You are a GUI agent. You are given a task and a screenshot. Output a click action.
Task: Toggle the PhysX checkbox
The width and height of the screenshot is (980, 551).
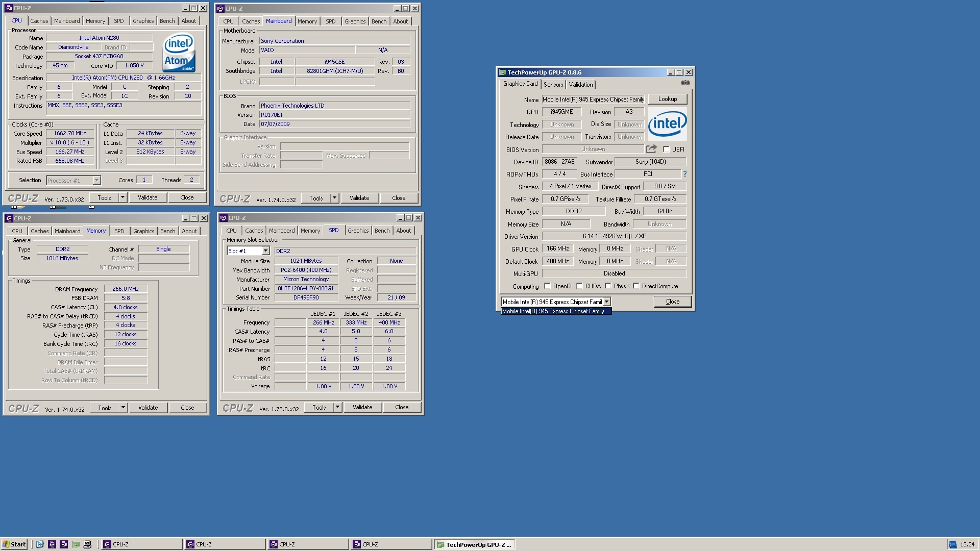click(608, 286)
